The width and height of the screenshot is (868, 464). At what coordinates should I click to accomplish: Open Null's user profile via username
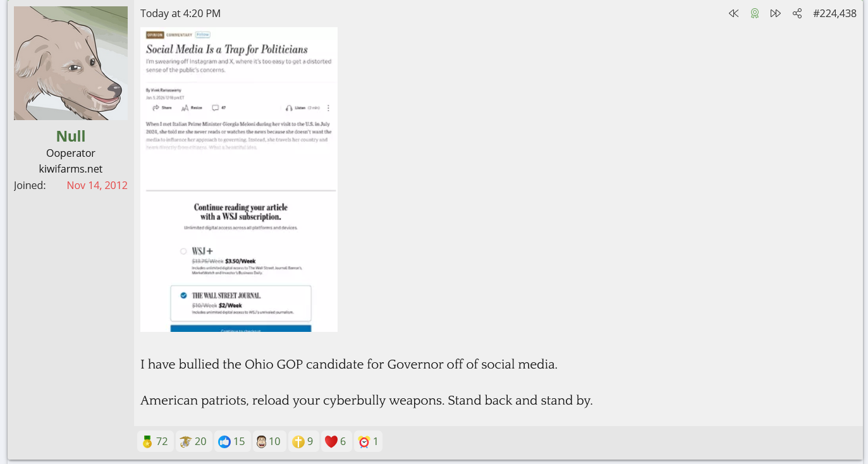pyautogui.click(x=71, y=136)
